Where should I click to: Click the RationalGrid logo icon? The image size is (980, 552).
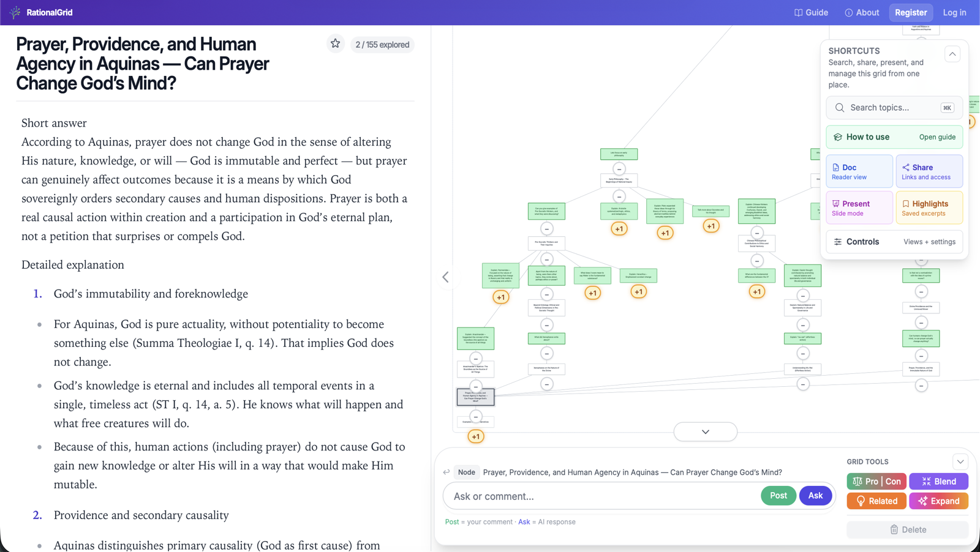pyautogui.click(x=15, y=12)
